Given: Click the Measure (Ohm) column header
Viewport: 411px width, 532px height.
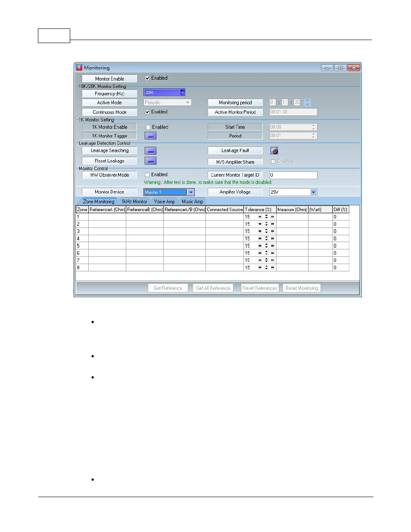Looking at the screenshot, I should click(x=292, y=210).
